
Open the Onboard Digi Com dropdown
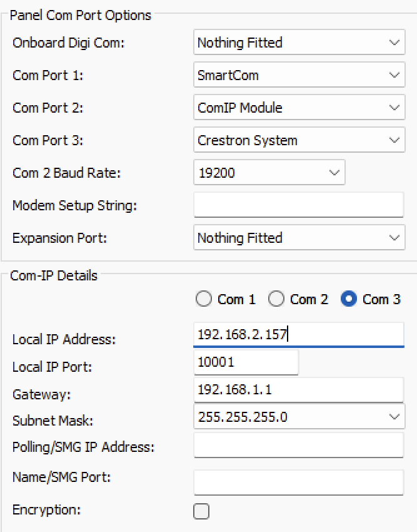(x=298, y=43)
